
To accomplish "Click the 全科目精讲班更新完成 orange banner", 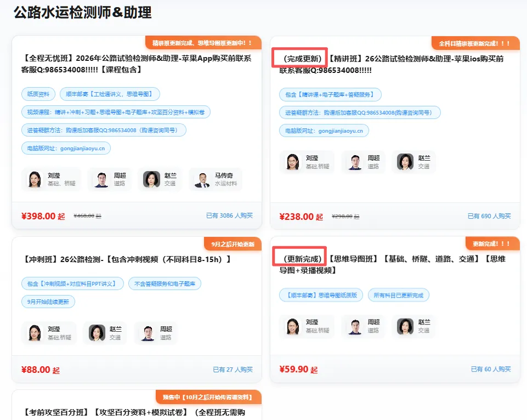I will pos(475,43).
